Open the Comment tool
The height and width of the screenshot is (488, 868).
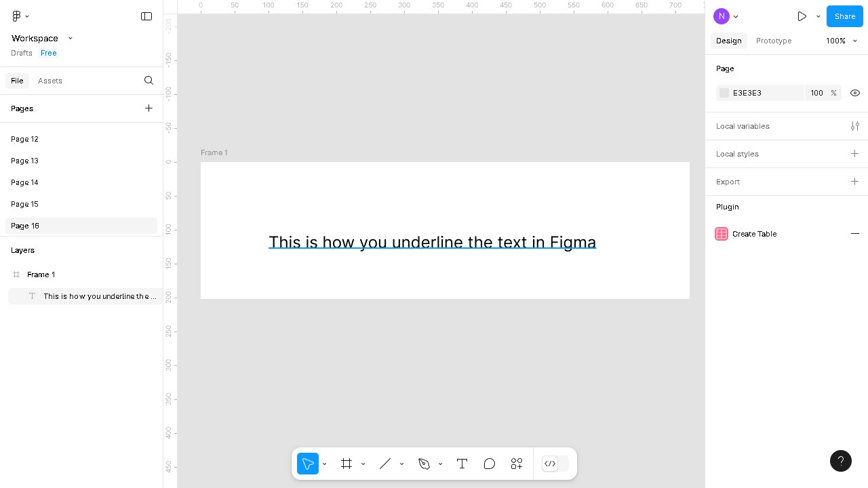489,464
